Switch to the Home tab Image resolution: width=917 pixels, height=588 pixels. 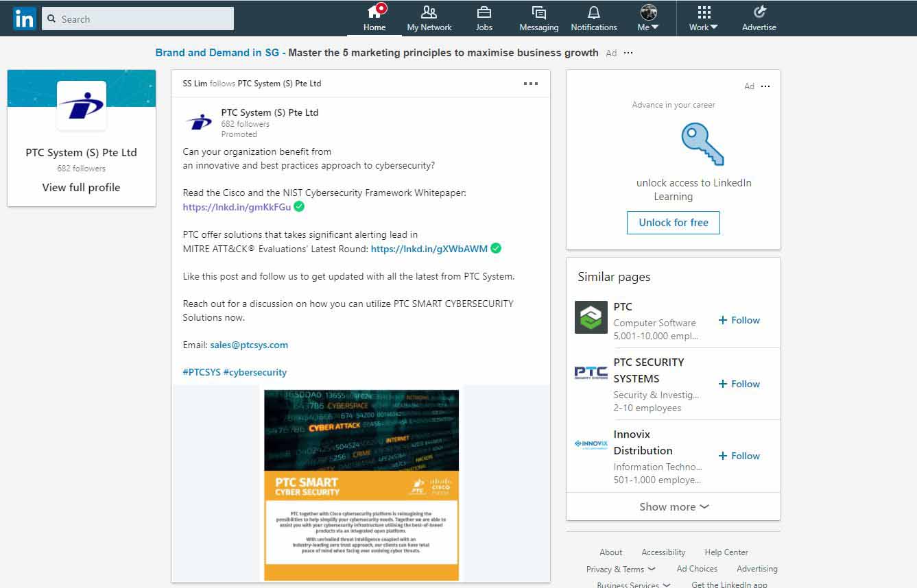[x=374, y=19]
